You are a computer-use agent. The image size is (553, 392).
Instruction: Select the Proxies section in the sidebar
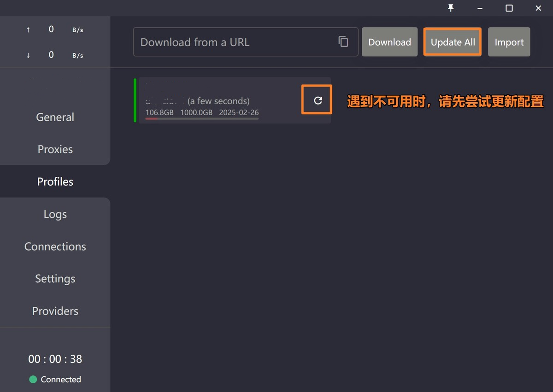pyautogui.click(x=55, y=149)
